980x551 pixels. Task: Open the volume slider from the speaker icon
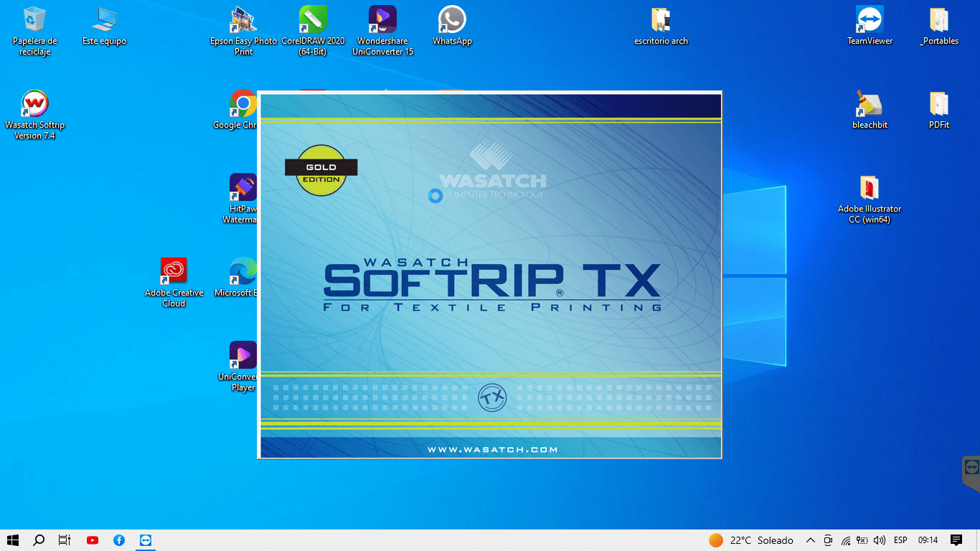[x=880, y=540]
